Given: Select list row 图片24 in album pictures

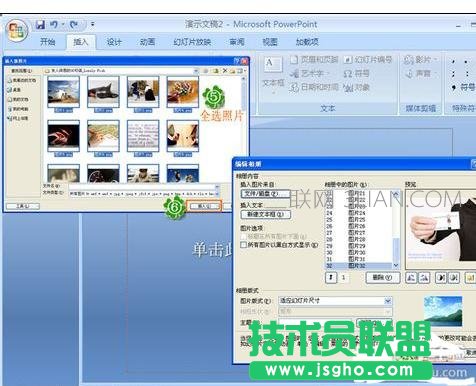Looking at the screenshot, I should tap(358, 213).
